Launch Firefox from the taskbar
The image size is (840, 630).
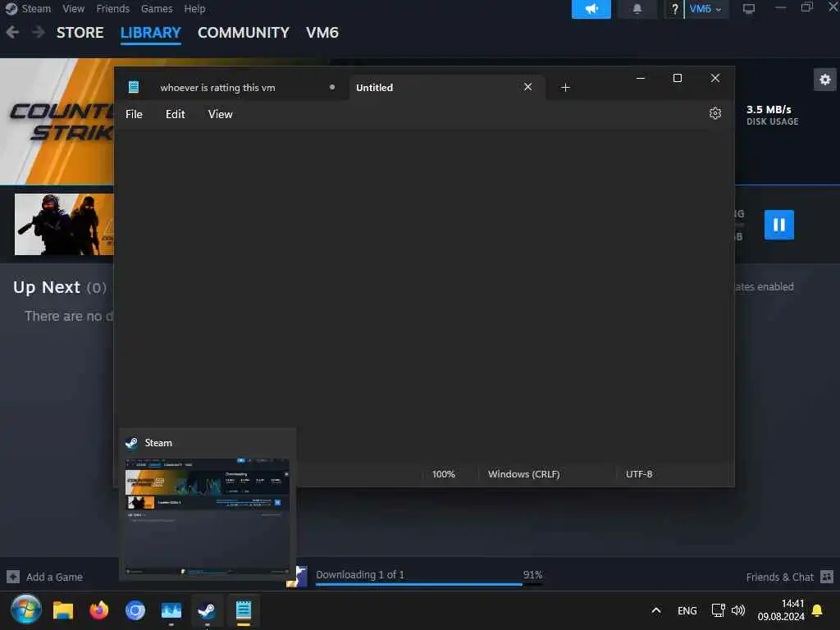[x=99, y=610]
